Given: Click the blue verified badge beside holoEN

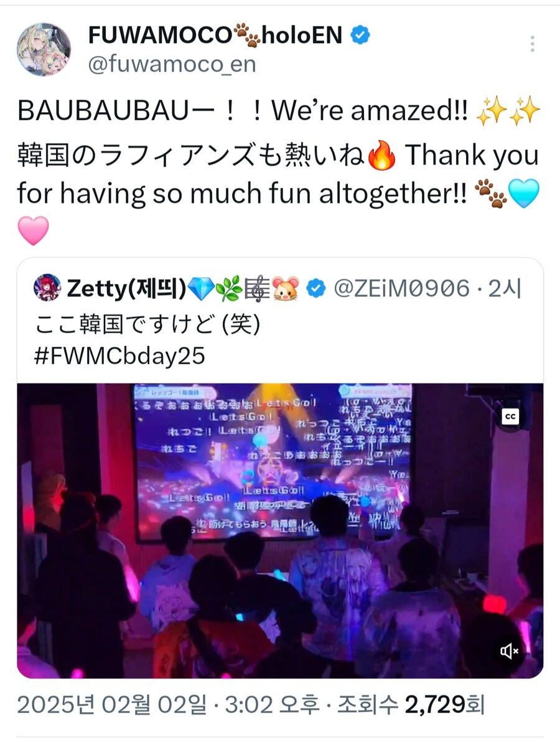Looking at the screenshot, I should (x=360, y=35).
